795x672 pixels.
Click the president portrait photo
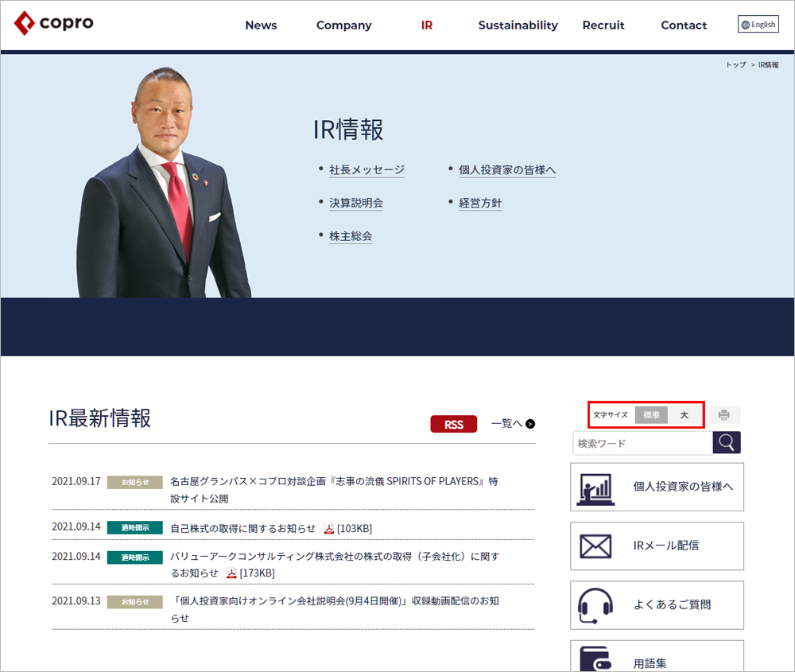163,183
